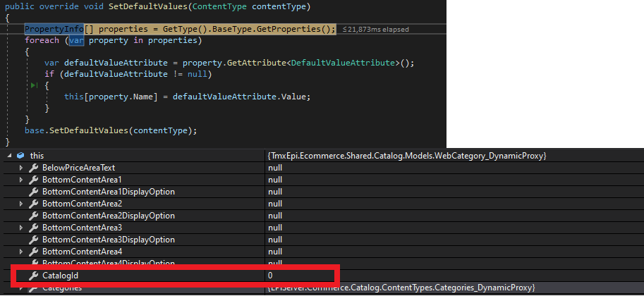Click the 21,873ms elapsed perf tip
Screen dimensions: 644x296
coord(375,29)
